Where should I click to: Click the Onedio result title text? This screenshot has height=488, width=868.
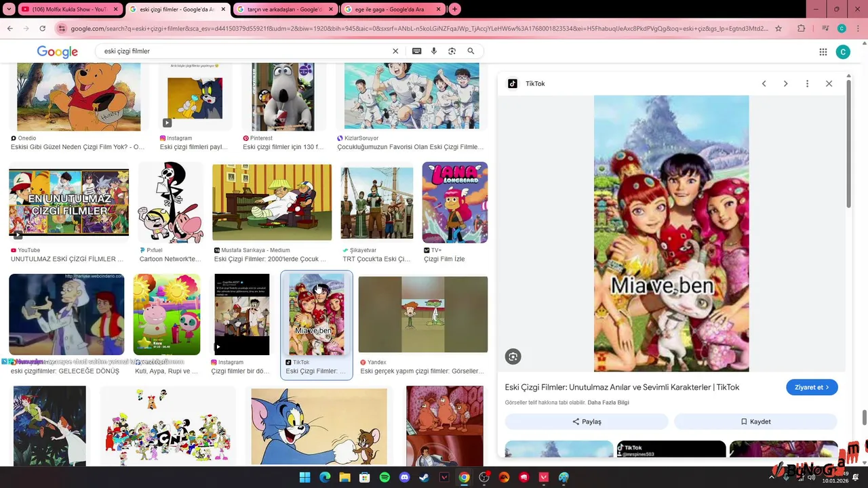point(78,147)
